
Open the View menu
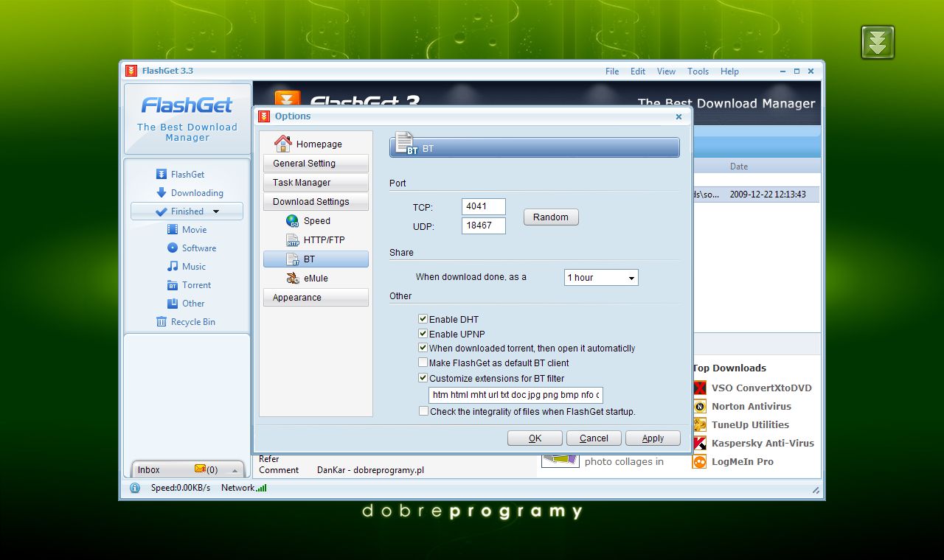[x=666, y=71]
